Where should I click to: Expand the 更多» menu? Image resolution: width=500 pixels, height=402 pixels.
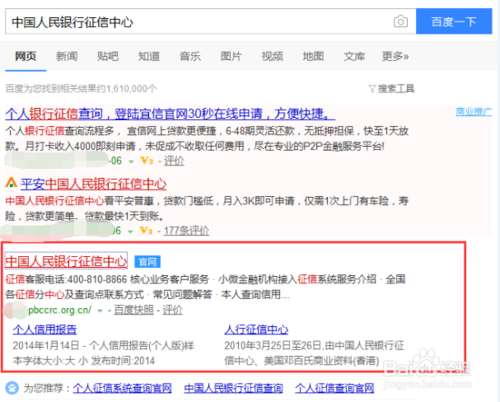tap(395, 56)
